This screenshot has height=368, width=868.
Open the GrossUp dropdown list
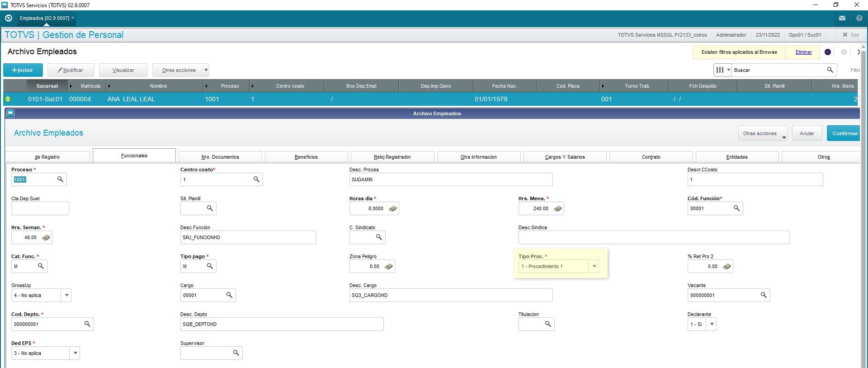point(66,295)
